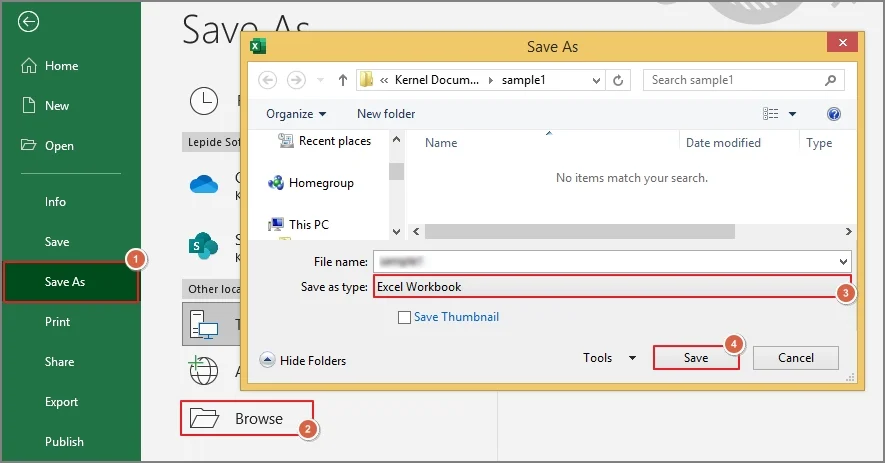Click the Recent clock icon
The height and width of the screenshot is (463, 885).
coord(204,101)
